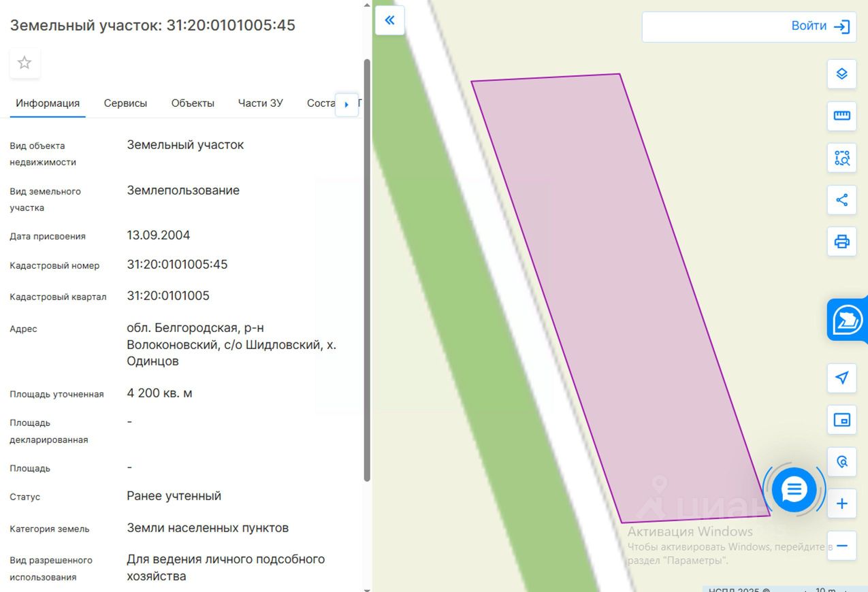The width and height of the screenshot is (868, 592).
Task: Click the Категория земель label
Action: pos(50,529)
